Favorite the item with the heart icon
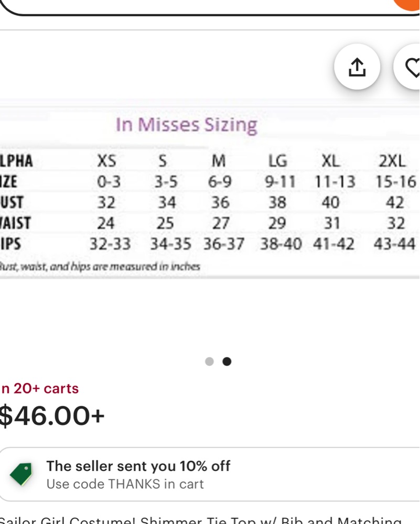This screenshot has height=524, width=420. [x=408, y=67]
